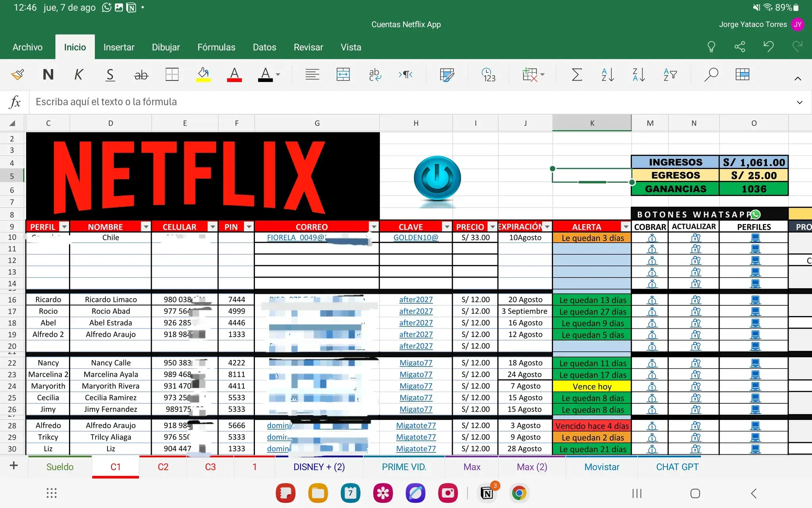Screen dimensions: 812x508
Task: Toggle italic with the K icon
Action: pos(79,75)
